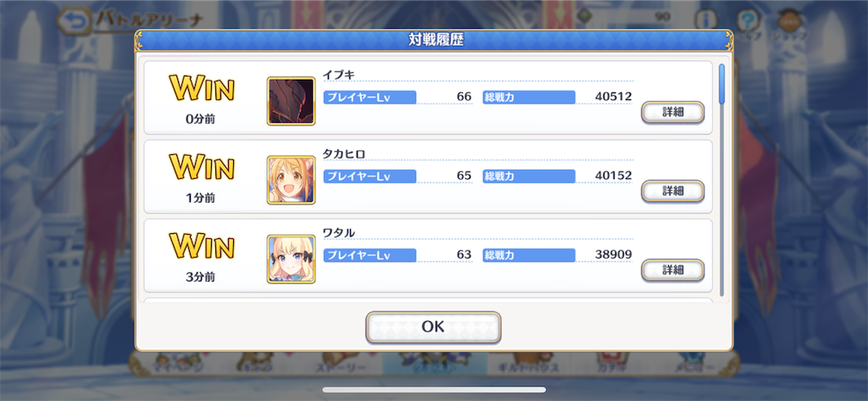Open the shop icon in top bar
The width and height of the screenshot is (868, 401).
[x=790, y=21]
